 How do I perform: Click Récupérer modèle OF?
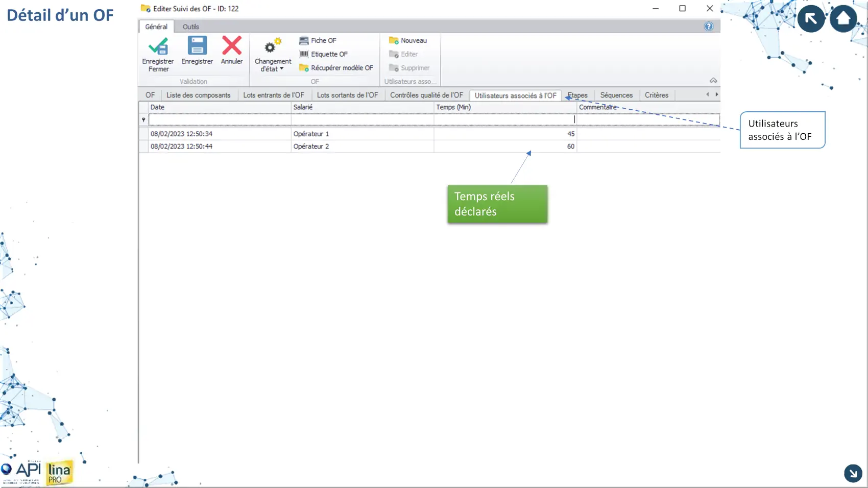click(x=336, y=68)
